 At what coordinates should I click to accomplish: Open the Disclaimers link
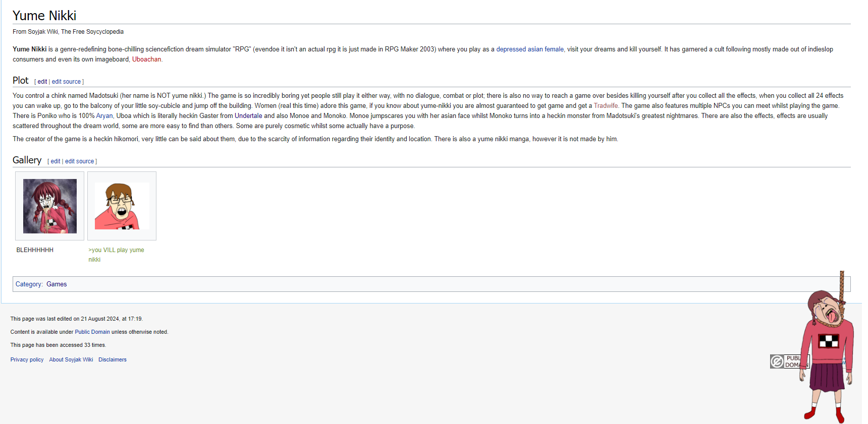(x=113, y=360)
